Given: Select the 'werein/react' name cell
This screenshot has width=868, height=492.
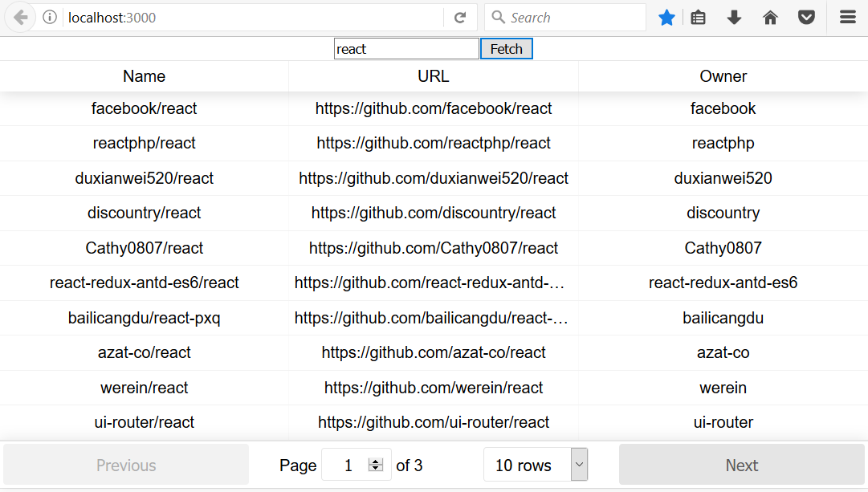Looking at the screenshot, I should point(145,388).
